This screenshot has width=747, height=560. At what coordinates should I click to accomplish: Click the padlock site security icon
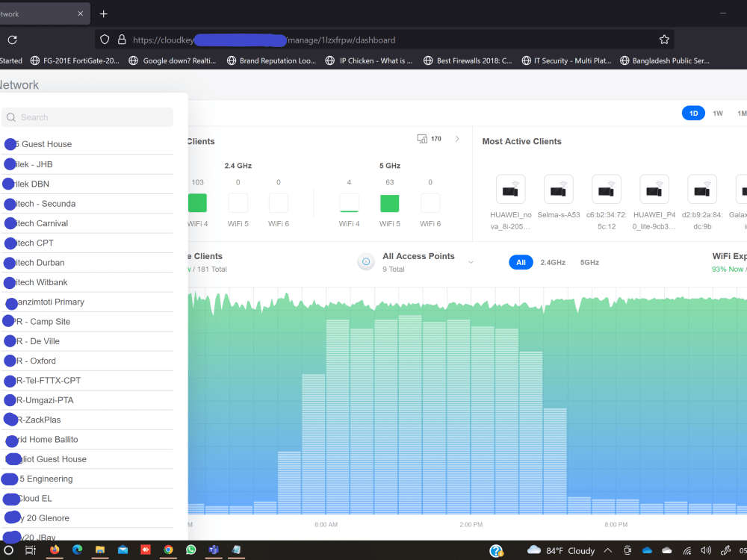[x=122, y=40]
